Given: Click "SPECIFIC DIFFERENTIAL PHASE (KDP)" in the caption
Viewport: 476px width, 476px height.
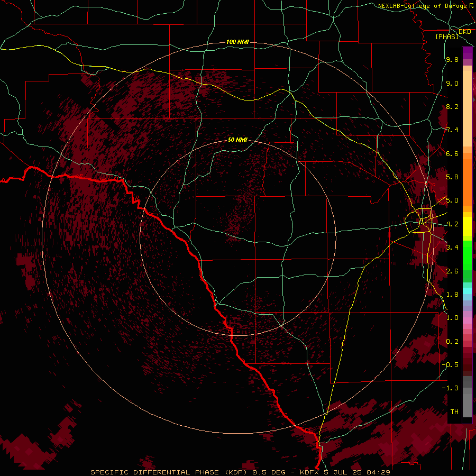Looking at the screenshot, I should click(170, 472).
